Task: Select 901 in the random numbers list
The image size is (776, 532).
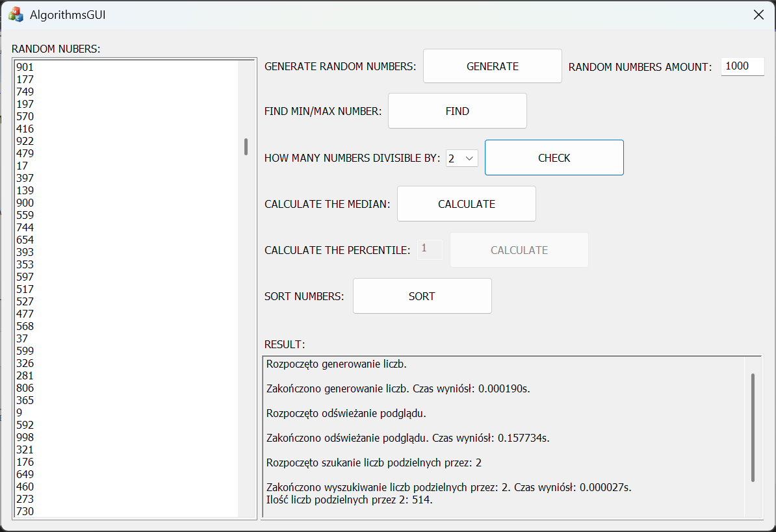Action: click(x=25, y=67)
